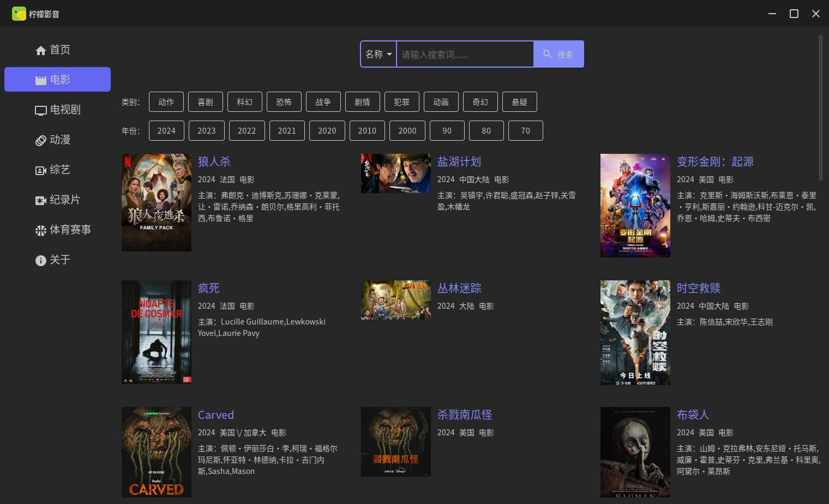Select year filter 90

pyautogui.click(x=447, y=131)
